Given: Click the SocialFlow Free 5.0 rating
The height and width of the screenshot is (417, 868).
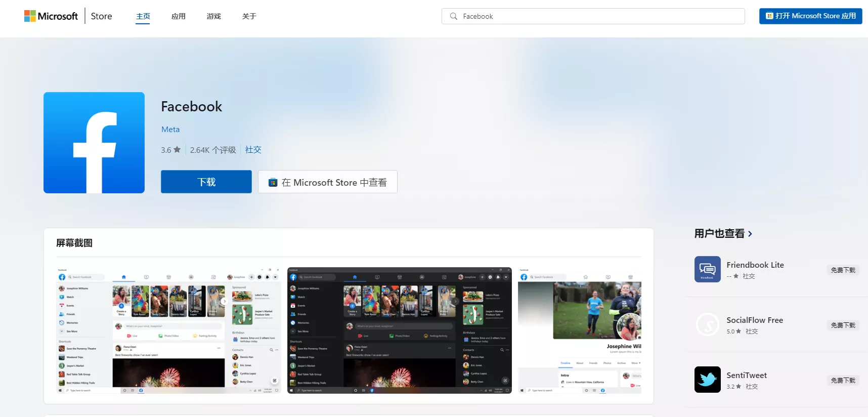Looking at the screenshot, I should (x=733, y=331).
